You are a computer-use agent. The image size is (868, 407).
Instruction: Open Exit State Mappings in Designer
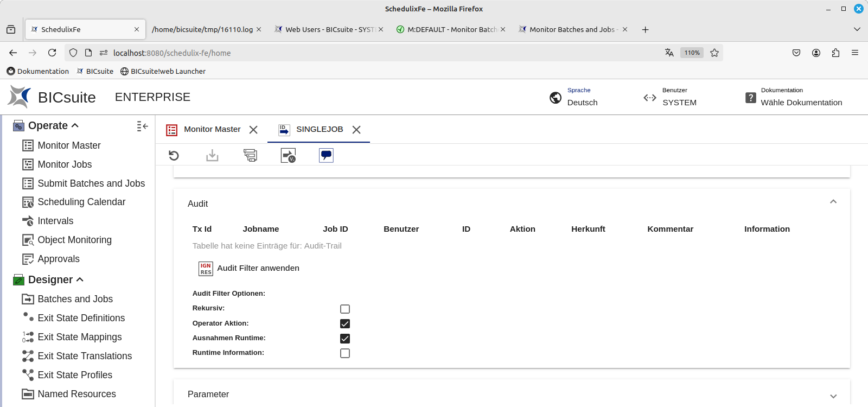click(x=79, y=337)
